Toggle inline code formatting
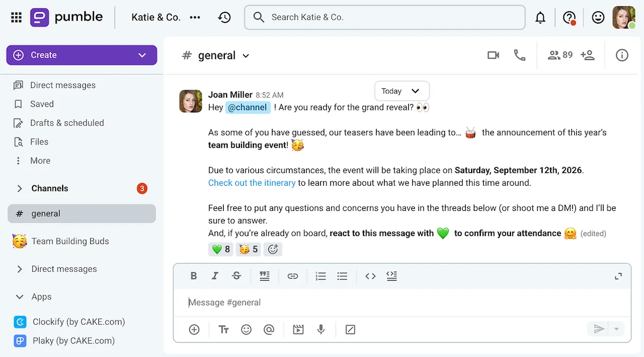 coord(370,276)
